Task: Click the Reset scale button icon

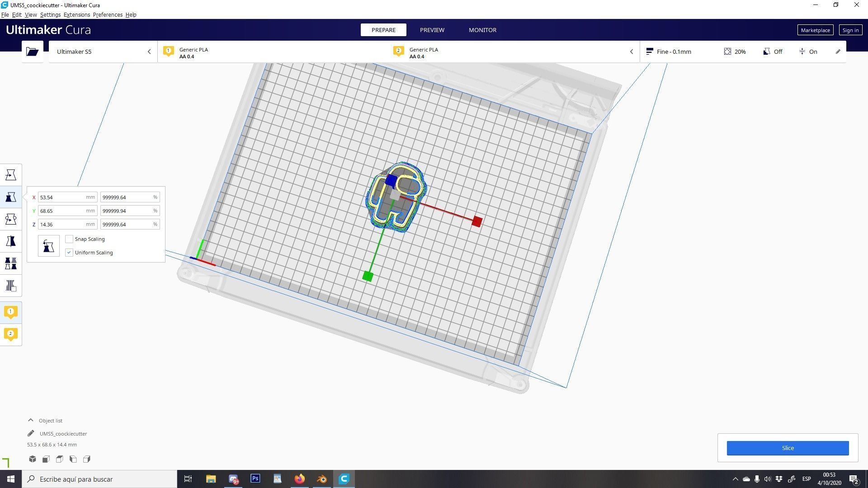Action: [48, 246]
